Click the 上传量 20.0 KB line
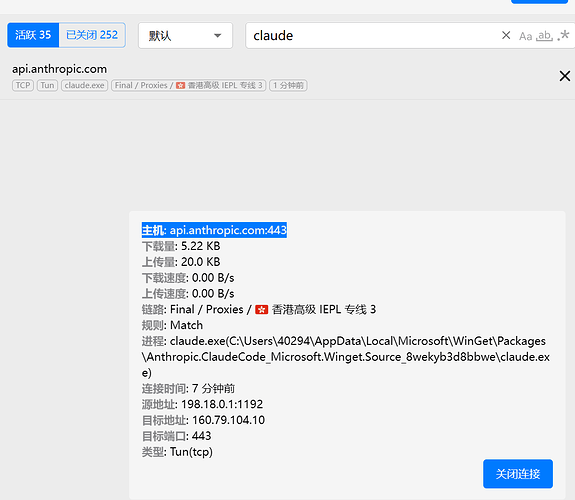 click(181, 262)
